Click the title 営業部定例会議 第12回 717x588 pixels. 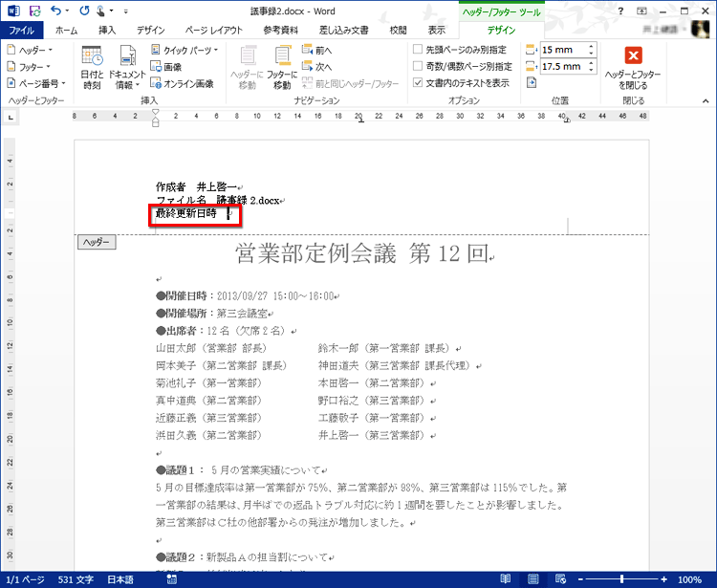[x=363, y=252]
